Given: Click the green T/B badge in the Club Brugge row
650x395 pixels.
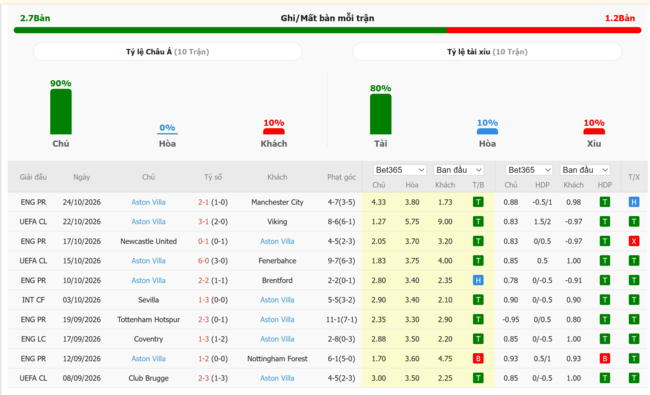Looking at the screenshot, I should pyautogui.click(x=478, y=378).
